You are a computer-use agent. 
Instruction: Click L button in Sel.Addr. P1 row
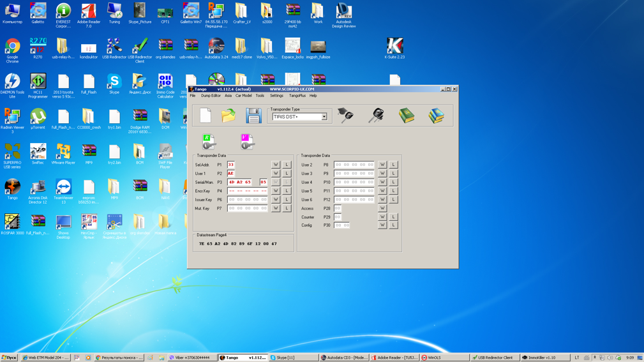tap(287, 165)
